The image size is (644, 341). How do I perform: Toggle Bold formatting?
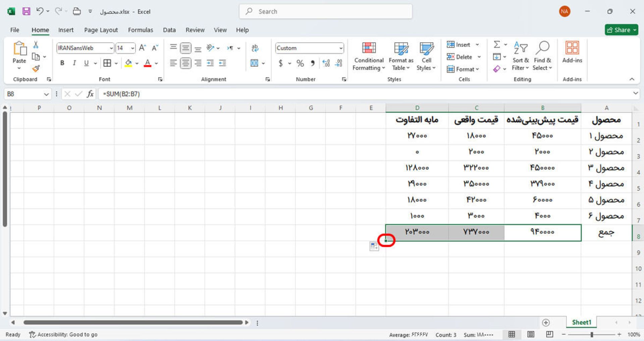(62, 63)
